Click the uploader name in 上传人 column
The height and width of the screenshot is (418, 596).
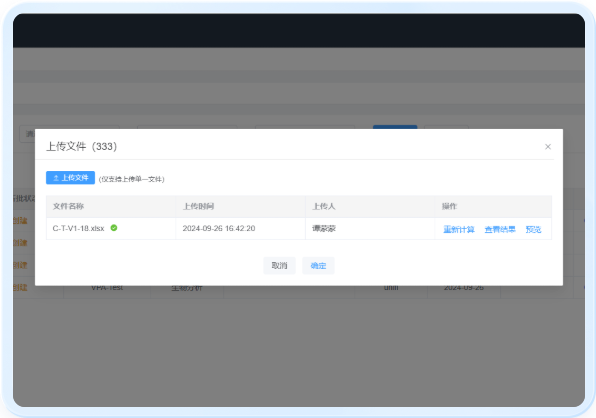pyautogui.click(x=324, y=228)
